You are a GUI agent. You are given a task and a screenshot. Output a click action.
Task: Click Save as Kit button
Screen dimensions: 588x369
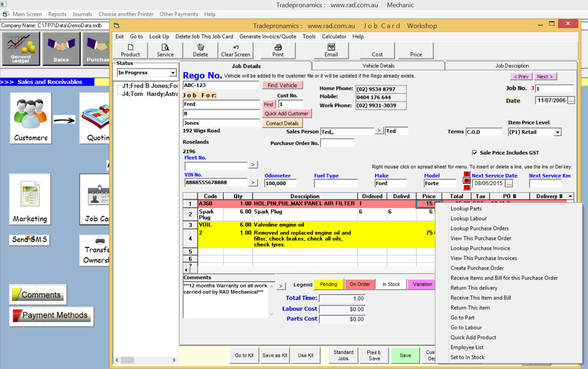[275, 355]
